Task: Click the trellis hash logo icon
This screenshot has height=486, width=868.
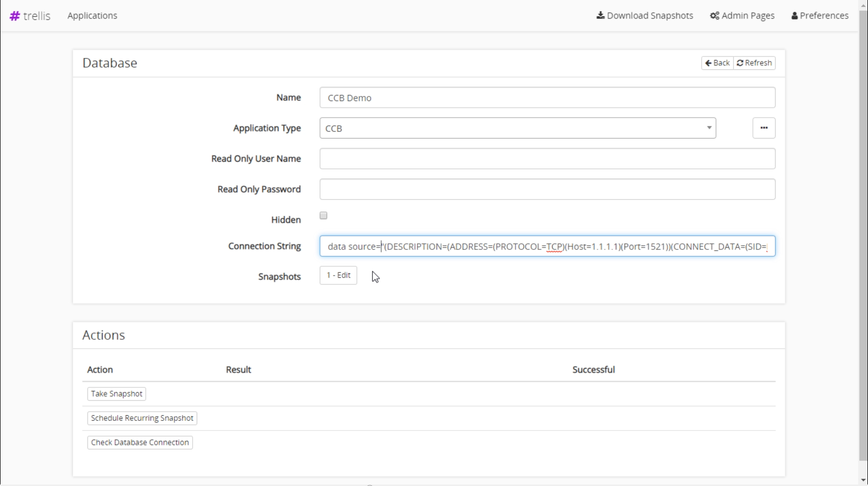Action: 15,16
